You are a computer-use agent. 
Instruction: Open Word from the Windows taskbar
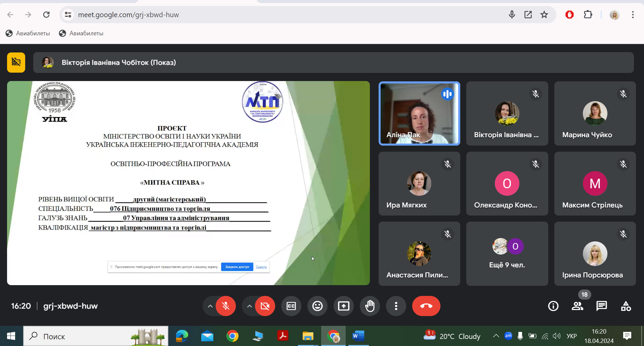pyautogui.click(x=358, y=336)
